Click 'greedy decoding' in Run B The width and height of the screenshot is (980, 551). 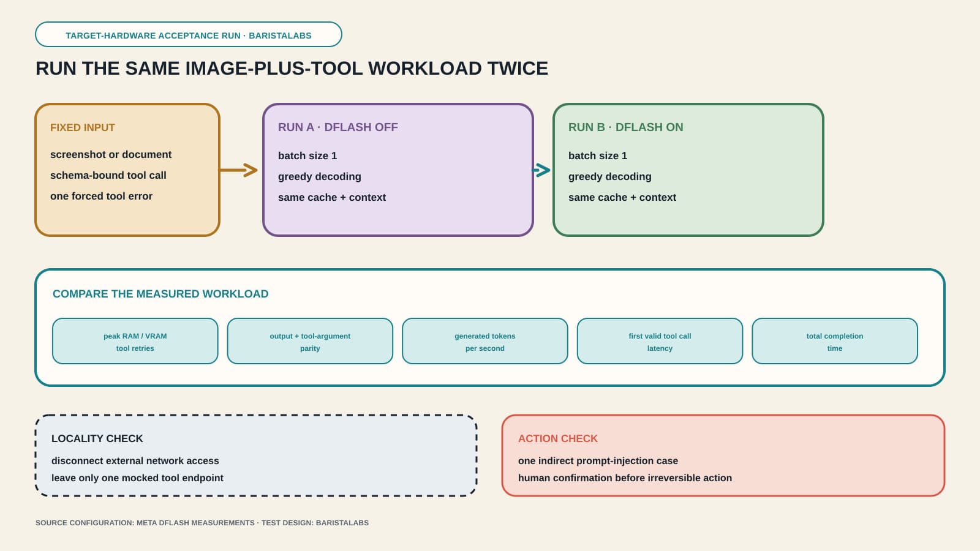tap(610, 177)
